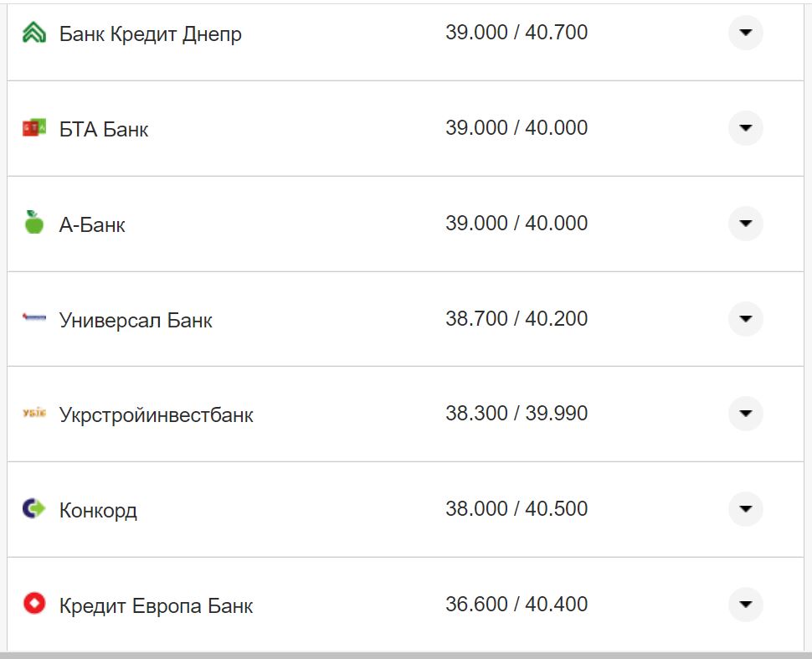Click the Банк Кредит Днепр green logo

tap(34, 33)
